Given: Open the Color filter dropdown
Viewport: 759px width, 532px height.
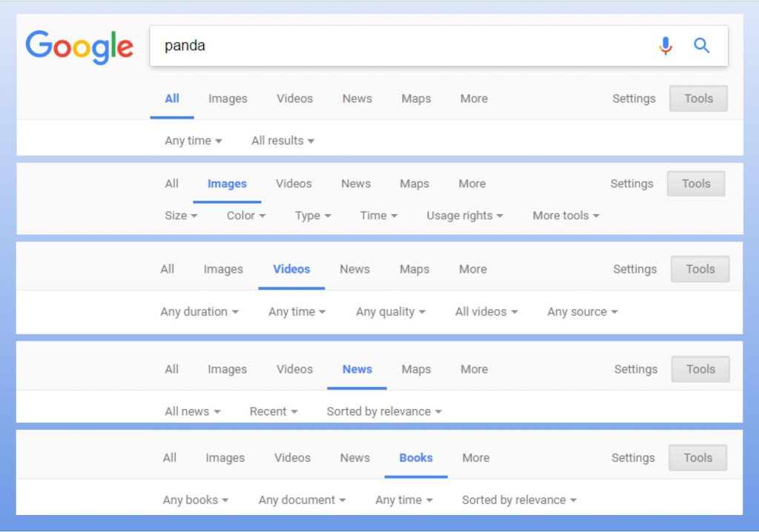Looking at the screenshot, I should click(x=246, y=216).
